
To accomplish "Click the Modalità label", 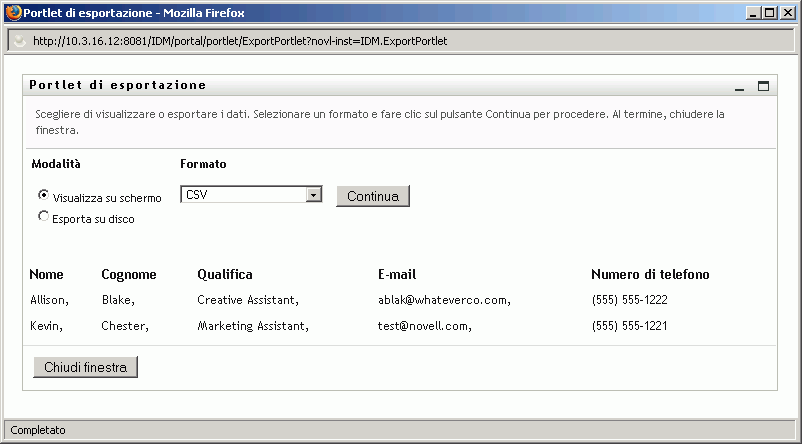I will tap(56, 164).
